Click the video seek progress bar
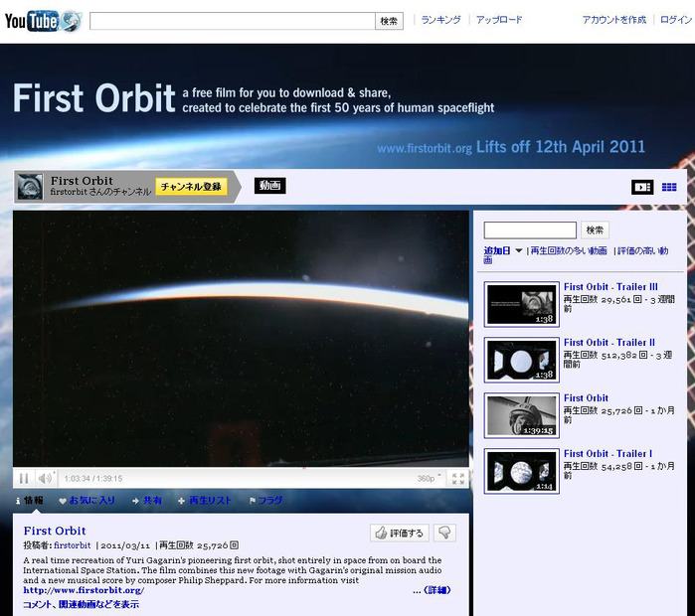This screenshot has width=695, height=616. pyautogui.click(x=241, y=468)
